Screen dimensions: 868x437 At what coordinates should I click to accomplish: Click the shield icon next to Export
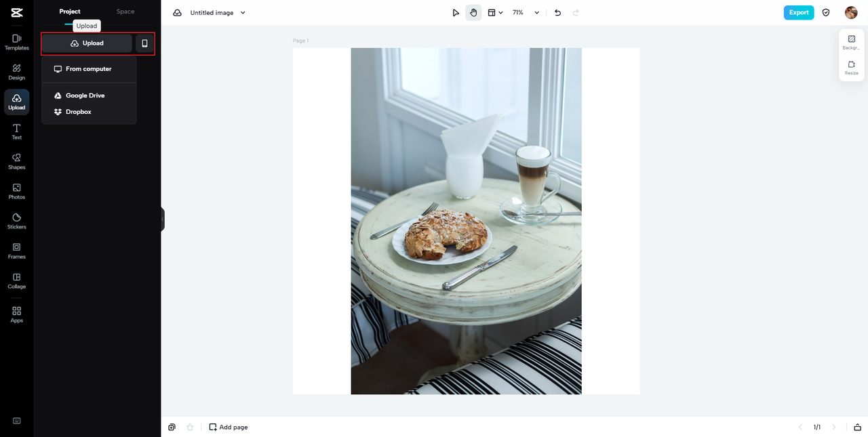click(x=826, y=13)
